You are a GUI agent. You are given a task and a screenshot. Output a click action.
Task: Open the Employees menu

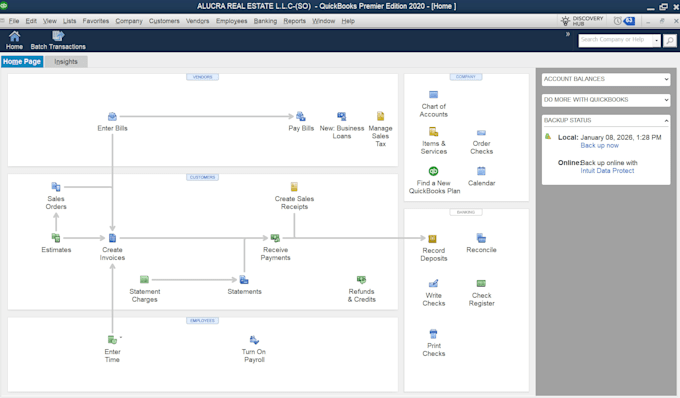click(232, 21)
